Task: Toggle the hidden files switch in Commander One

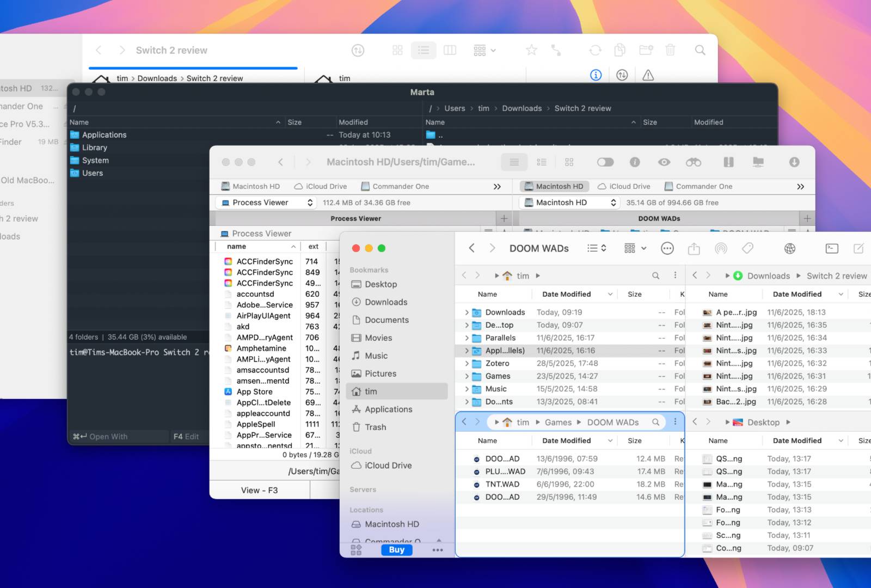Action: point(605,162)
